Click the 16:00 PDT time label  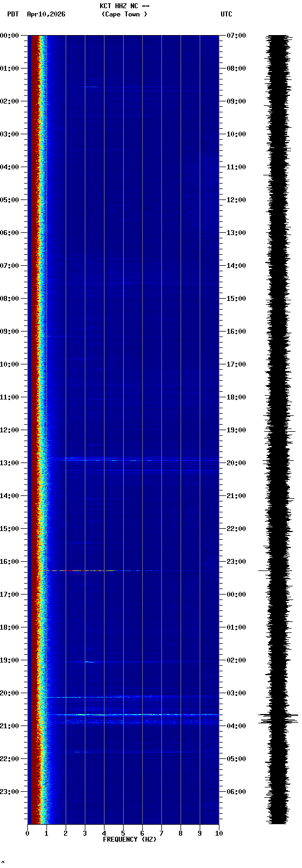[10, 562]
